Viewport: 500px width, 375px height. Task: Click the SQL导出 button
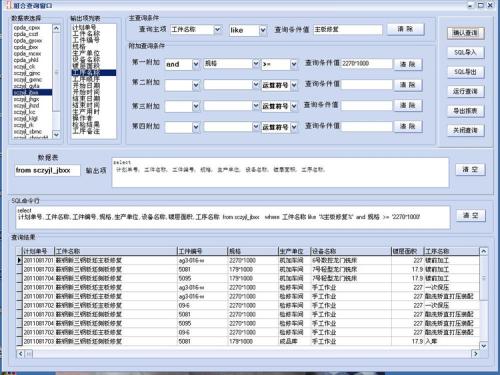[x=465, y=72]
